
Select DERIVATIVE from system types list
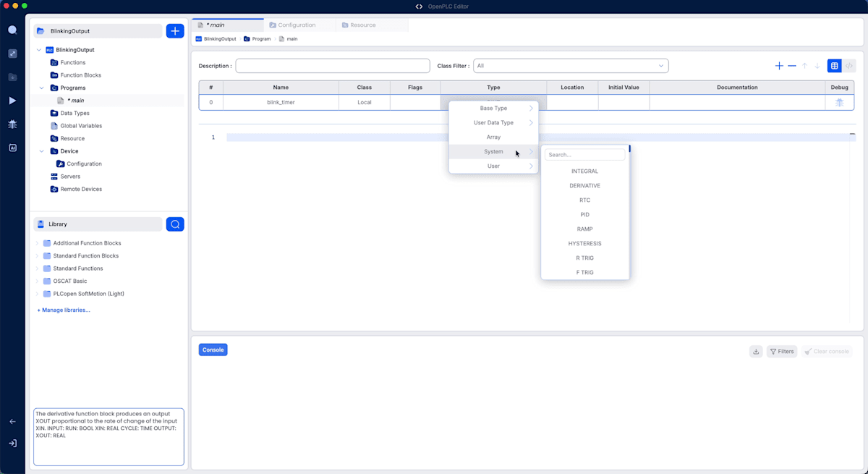585,186
